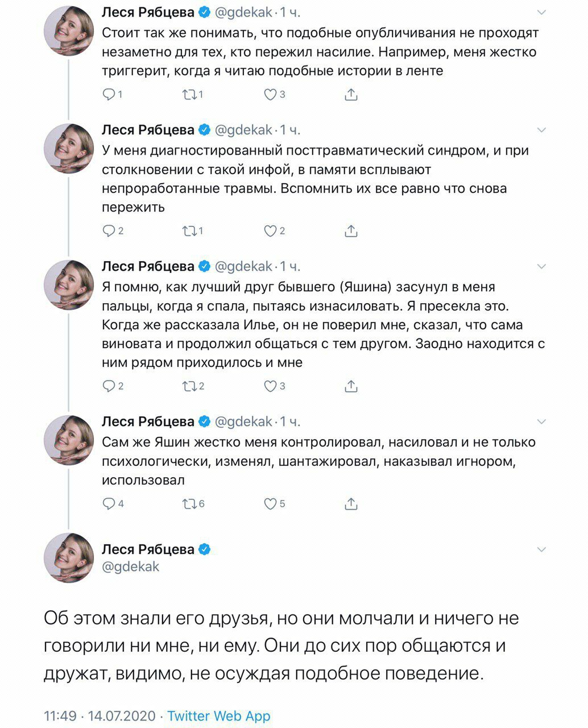Screen dimensions: 588x728
Task: Reply to the tweet with 4 replies
Action: coord(109,504)
